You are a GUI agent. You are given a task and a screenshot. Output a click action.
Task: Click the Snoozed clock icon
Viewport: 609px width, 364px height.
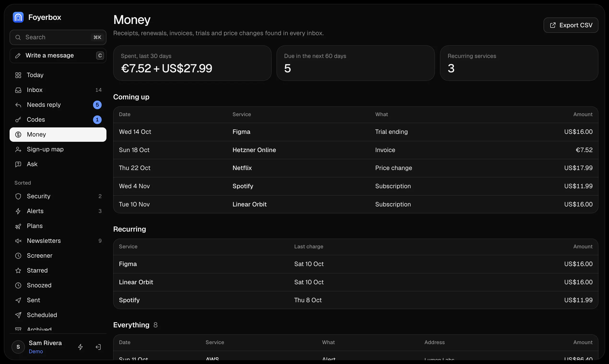[18, 285]
